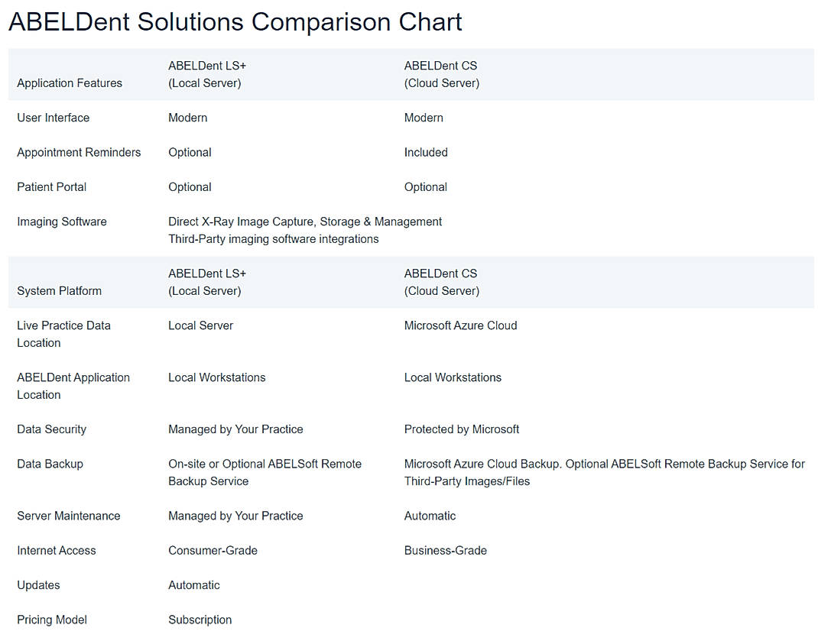Select the Updates row label
Screen dimensions: 818x644
[x=38, y=585]
